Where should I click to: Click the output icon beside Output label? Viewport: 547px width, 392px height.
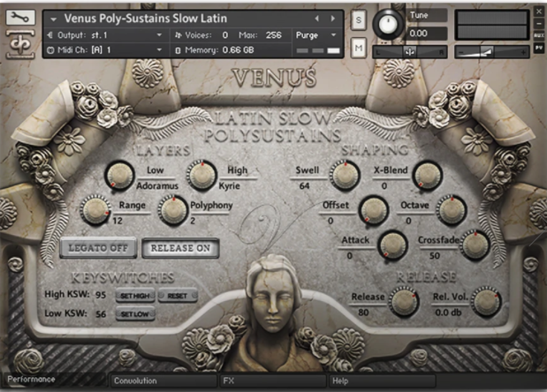(x=49, y=35)
